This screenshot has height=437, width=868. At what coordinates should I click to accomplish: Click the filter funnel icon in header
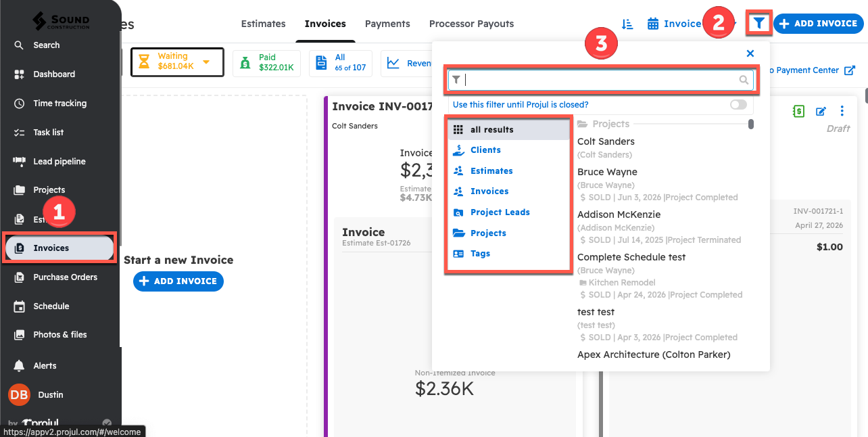tap(760, 24)
